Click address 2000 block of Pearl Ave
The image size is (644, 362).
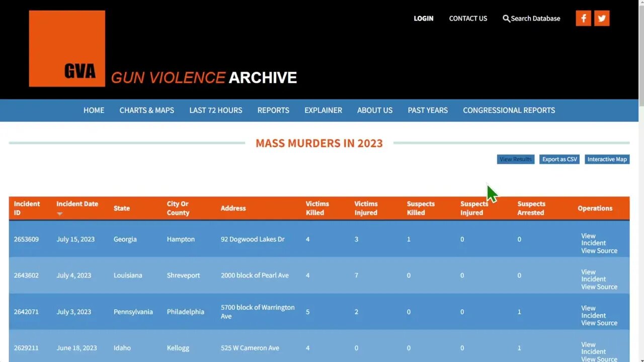255,276
